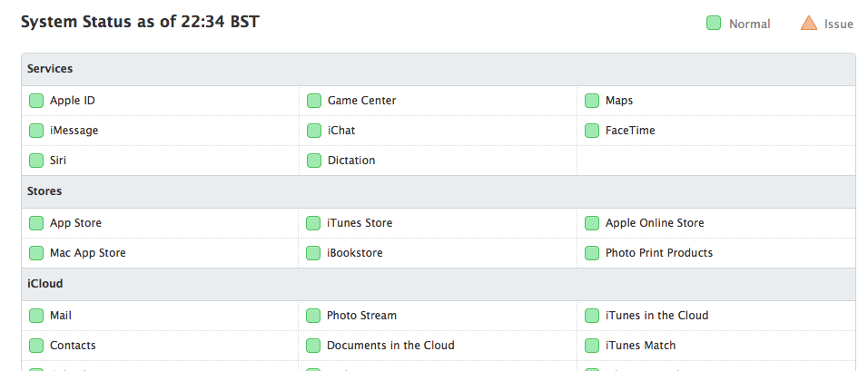Click the green Normal legend icon

714,24
